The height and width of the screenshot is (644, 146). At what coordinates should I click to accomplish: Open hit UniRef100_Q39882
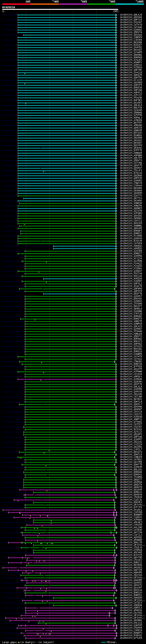pyautogui.click(x=131, y=30)
